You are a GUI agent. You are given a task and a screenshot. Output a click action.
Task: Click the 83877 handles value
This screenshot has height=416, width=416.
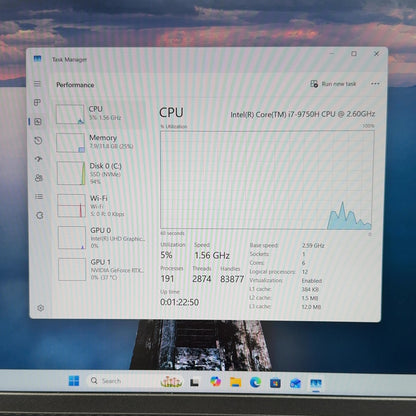(232, 279)
